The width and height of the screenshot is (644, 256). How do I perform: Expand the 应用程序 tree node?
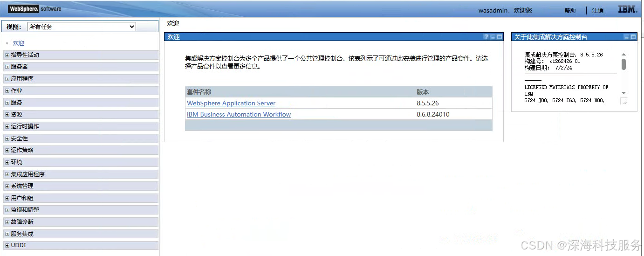[7, 79]
